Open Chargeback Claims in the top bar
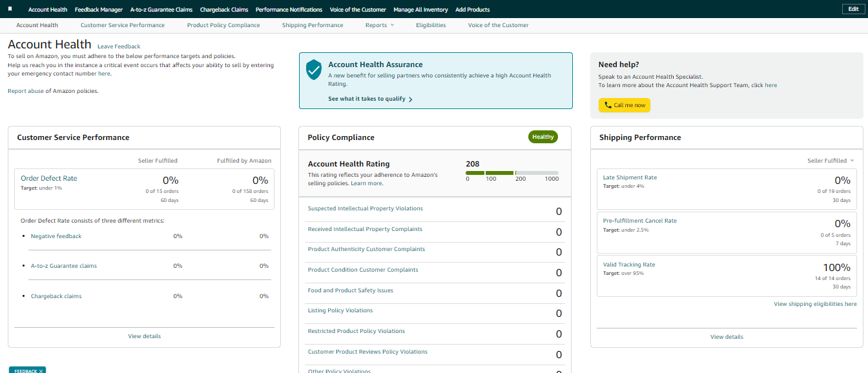 224,10
